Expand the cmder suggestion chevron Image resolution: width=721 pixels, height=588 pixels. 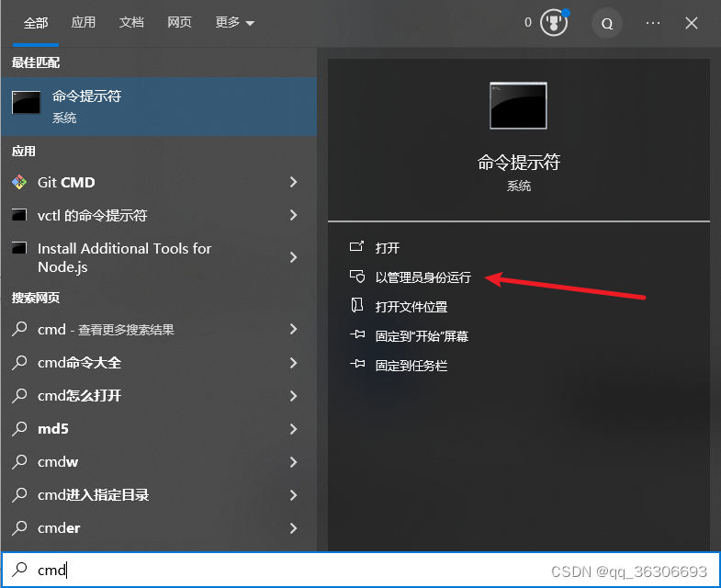click(293, 528)
